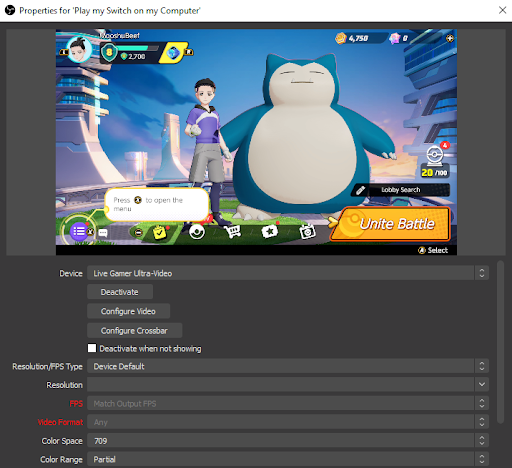Open the Resolution/FPS Type dropdown
Image resolution: width=512 pixels, height=468 pixels.
click(288, 366)
